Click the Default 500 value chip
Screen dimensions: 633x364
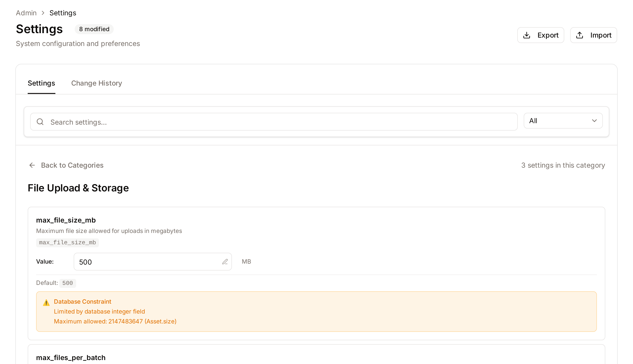(68, 283)
